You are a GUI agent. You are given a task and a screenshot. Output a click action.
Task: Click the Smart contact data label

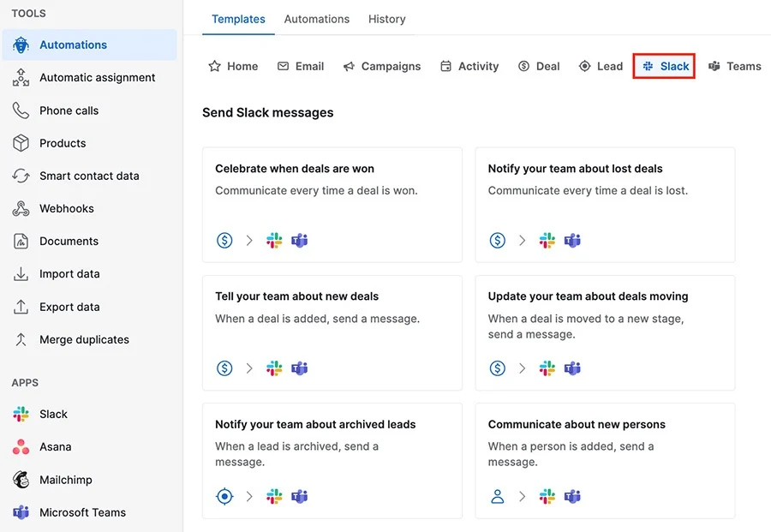[89, 176]
